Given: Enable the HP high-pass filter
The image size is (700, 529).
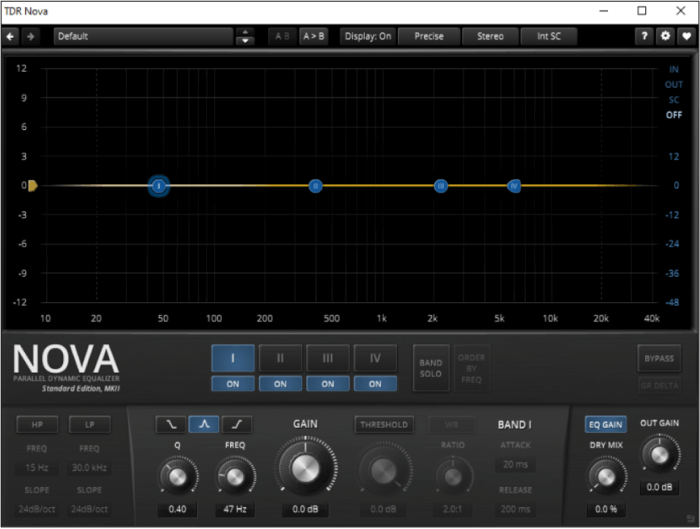Looking at the screenshot, I should click(x=37, y=425).
